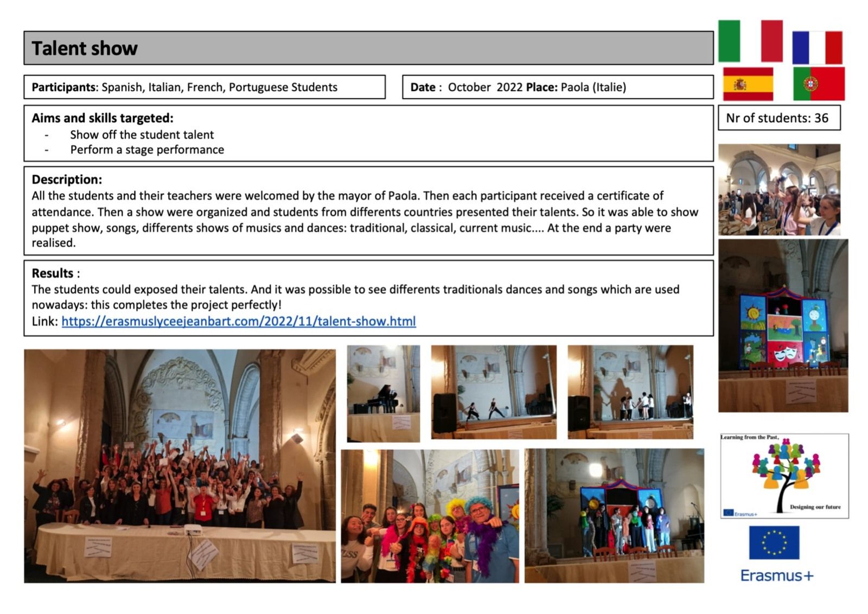This screenshot has height=614, width=868.
Task: Click the French flag image
Action: point(817,48)
